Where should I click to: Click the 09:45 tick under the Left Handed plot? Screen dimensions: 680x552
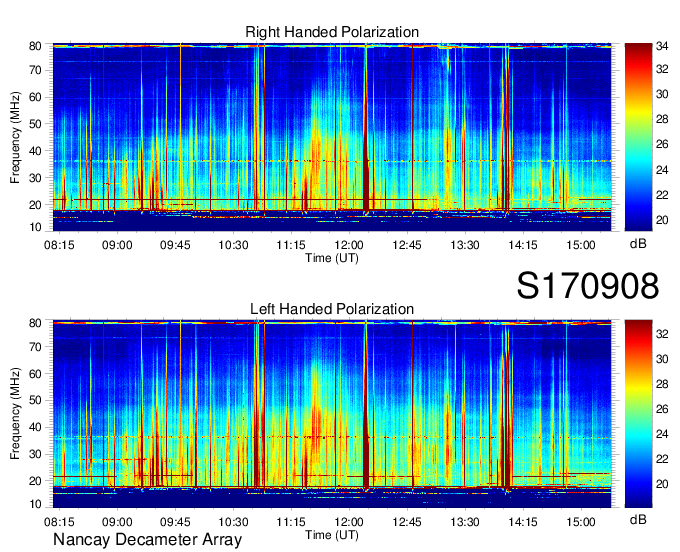[175, 522]
